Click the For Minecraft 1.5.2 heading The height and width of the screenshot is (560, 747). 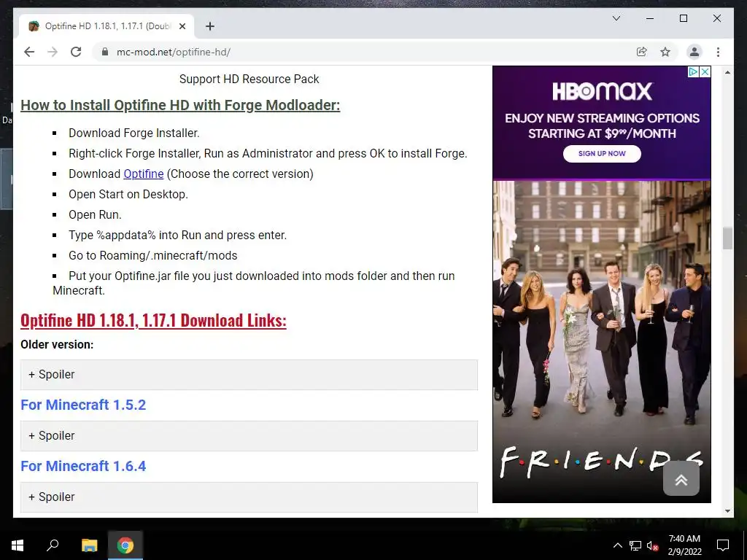83,405
